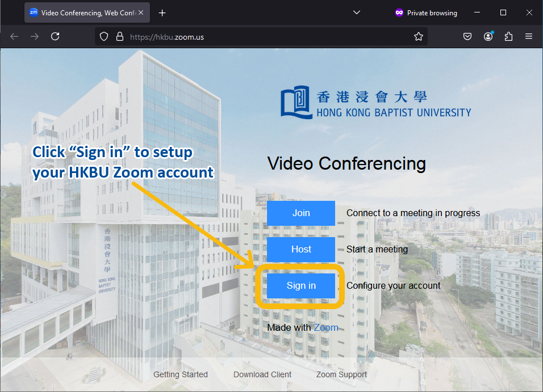Open the Pocket save icon
The height and width of the screenshot is (392, 543).
pos(467,36)
